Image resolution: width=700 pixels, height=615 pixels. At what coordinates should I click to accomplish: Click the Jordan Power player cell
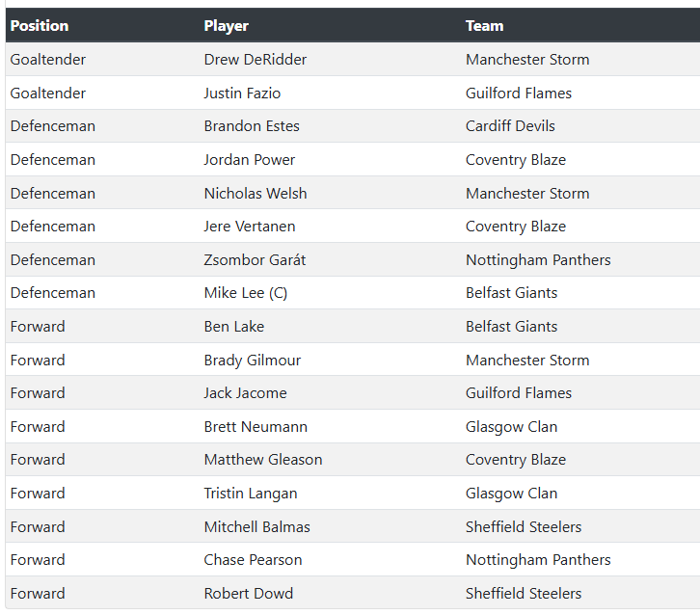click(x=250, y=160)
